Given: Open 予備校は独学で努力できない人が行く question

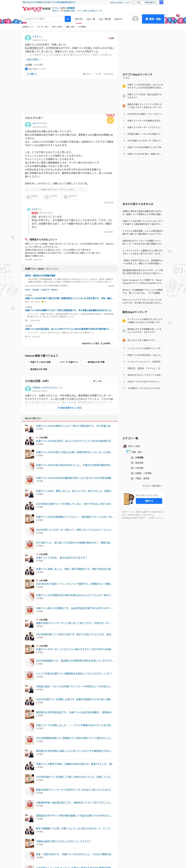Looking at the screenshot, I should [x=63, y=841].
